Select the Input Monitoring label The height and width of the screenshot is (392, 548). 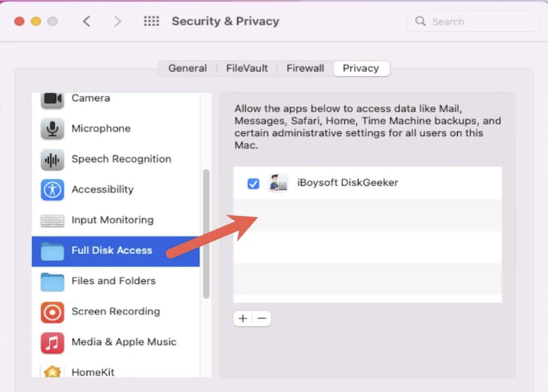pyautogui.click(x=113, y=220)
